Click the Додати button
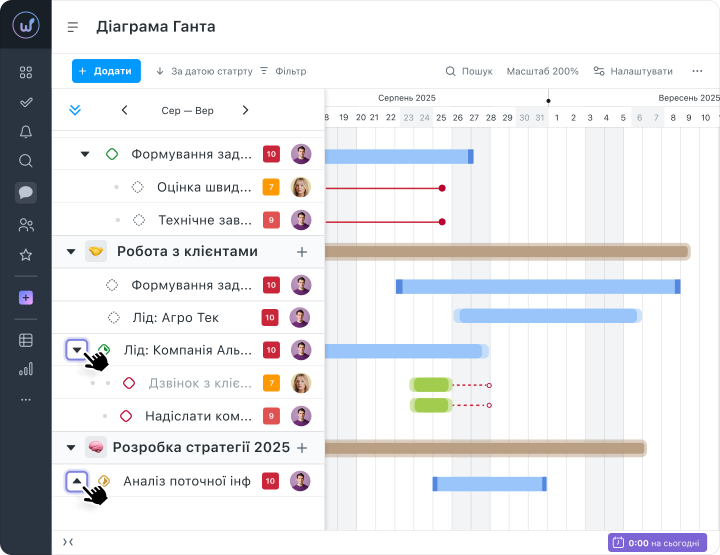This screenshot has width=720, height=555. click(x=106, y=71)
